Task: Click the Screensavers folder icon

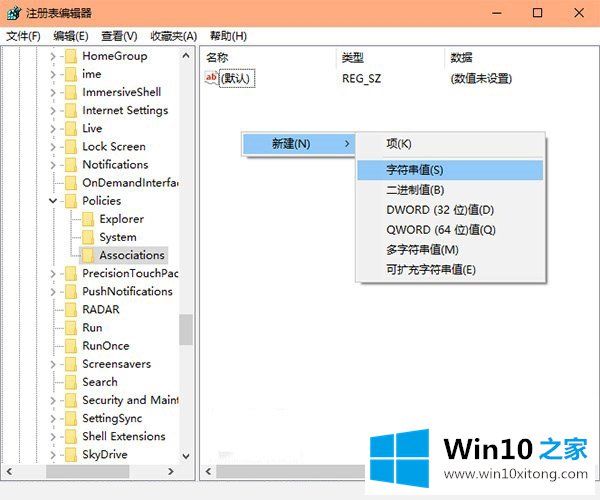Action: (71, 364)
